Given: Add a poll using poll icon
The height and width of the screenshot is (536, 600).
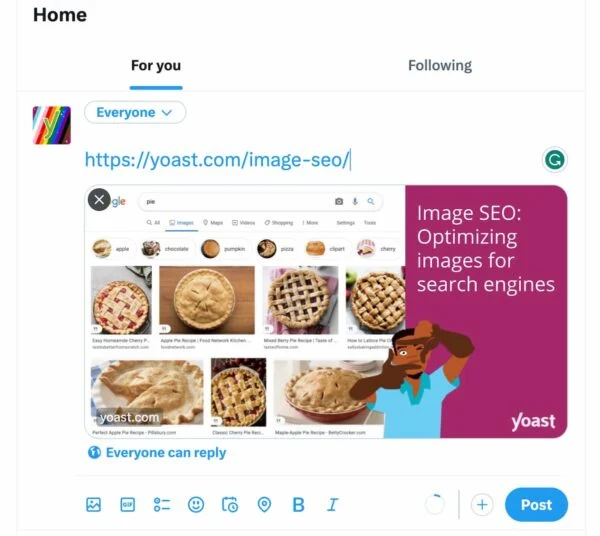Looking at the screenshot, I should [162, 505].
